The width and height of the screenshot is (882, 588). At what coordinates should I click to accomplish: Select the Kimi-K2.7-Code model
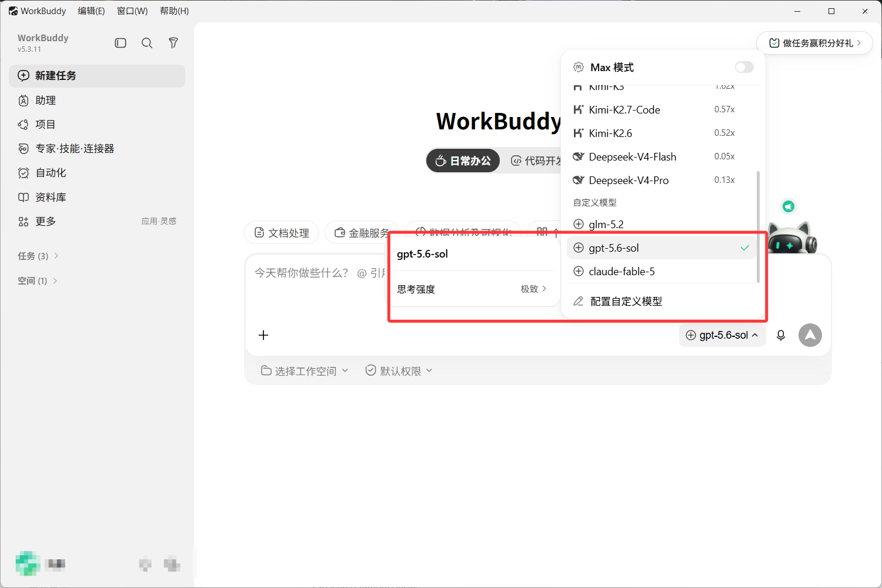pos(661,109)
